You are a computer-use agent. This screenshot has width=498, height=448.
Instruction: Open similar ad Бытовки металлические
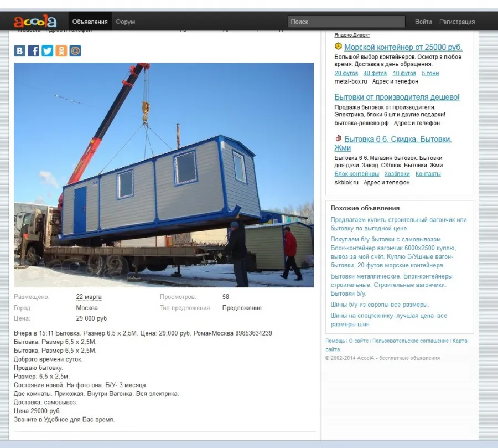pyautogui.click(x=391, y=285)
